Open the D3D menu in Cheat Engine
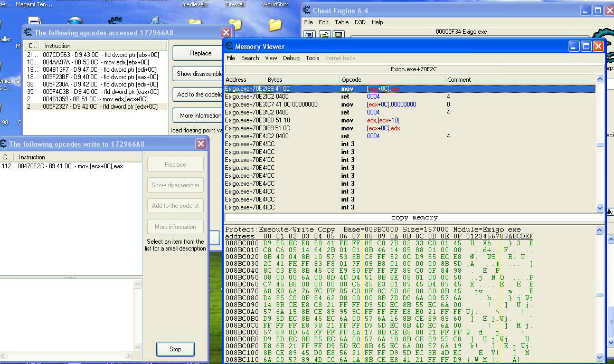The width and height of the screenshot is (614, 364). pos(360,22)
